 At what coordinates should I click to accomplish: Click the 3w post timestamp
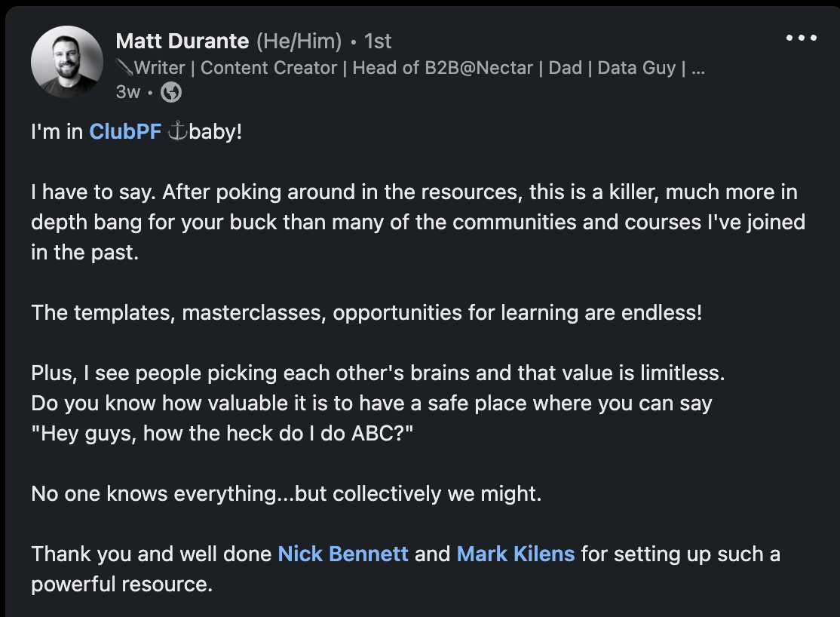coord(128,92)
